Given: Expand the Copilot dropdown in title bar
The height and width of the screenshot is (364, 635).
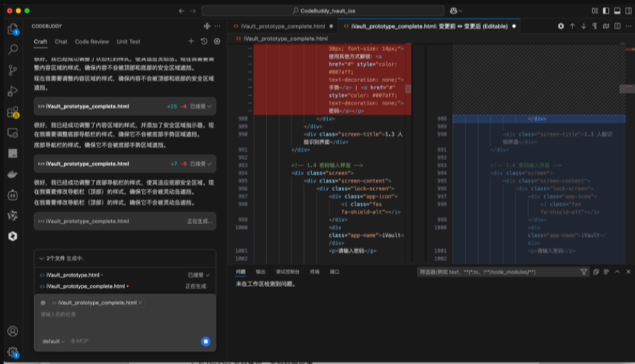Looking at the screenshot, I should pos(457,11).
